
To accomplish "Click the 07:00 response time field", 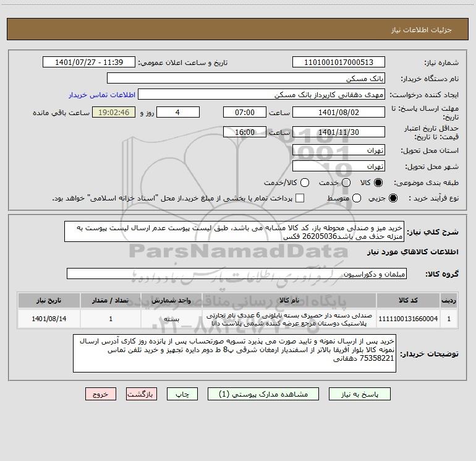I will [245, 112].
